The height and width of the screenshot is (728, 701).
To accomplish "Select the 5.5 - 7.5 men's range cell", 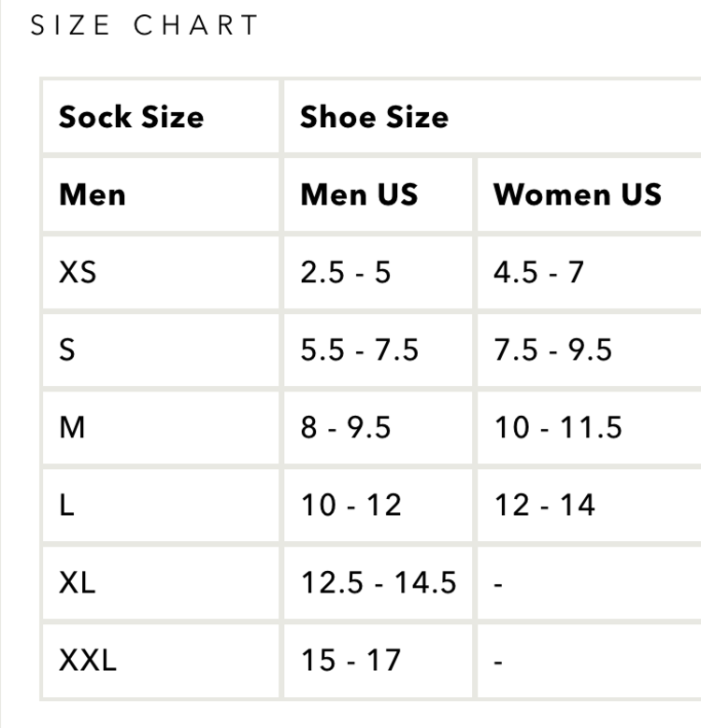I will click(360, 350).
